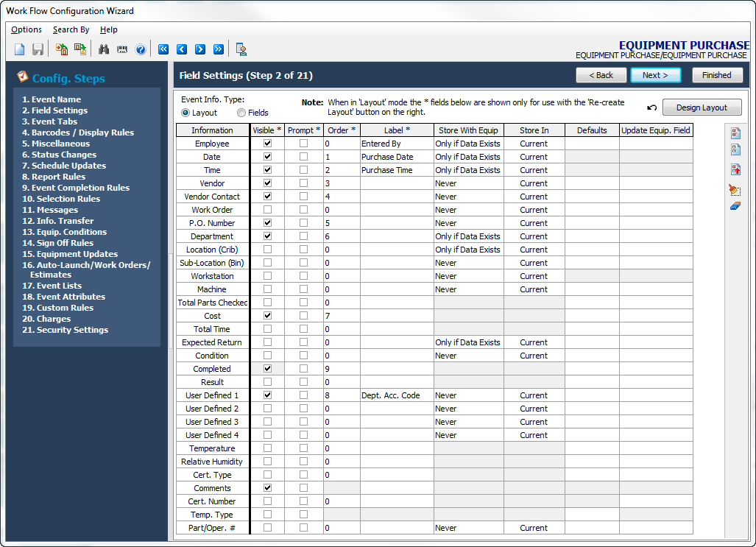This screenshot has height=547, width=756.
Task: Click the < Back button
Action: 601,75
